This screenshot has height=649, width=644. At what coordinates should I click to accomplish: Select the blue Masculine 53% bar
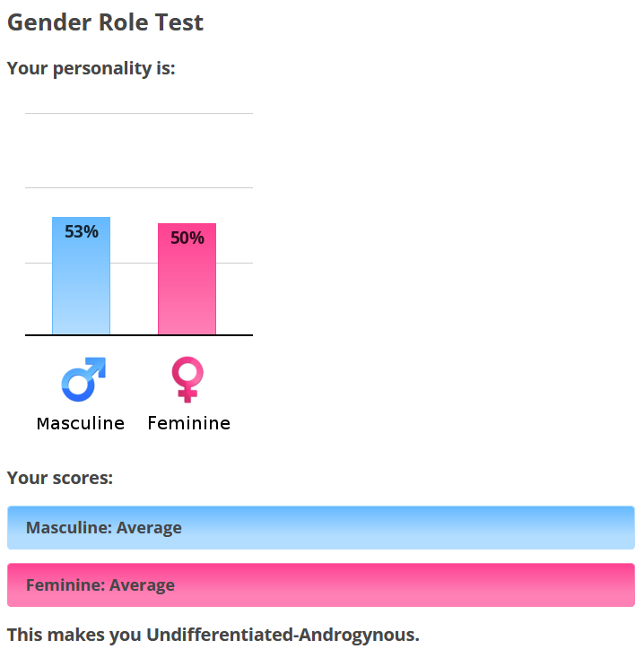(82, 276)
